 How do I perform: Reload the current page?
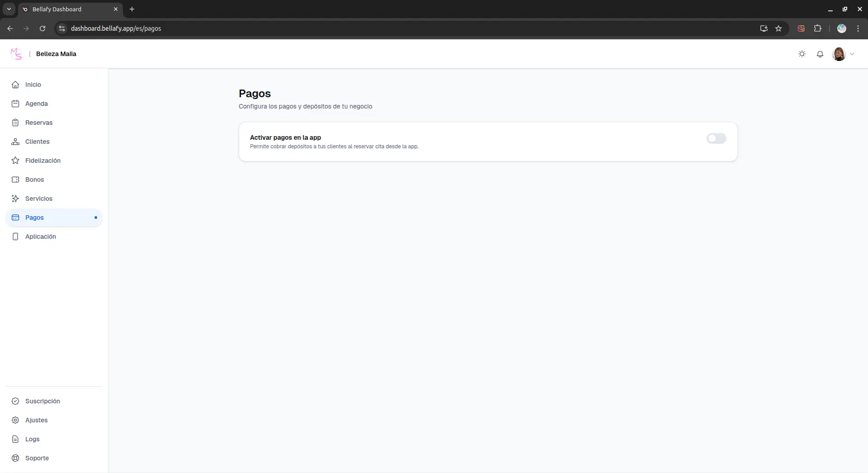coord(42,28)
